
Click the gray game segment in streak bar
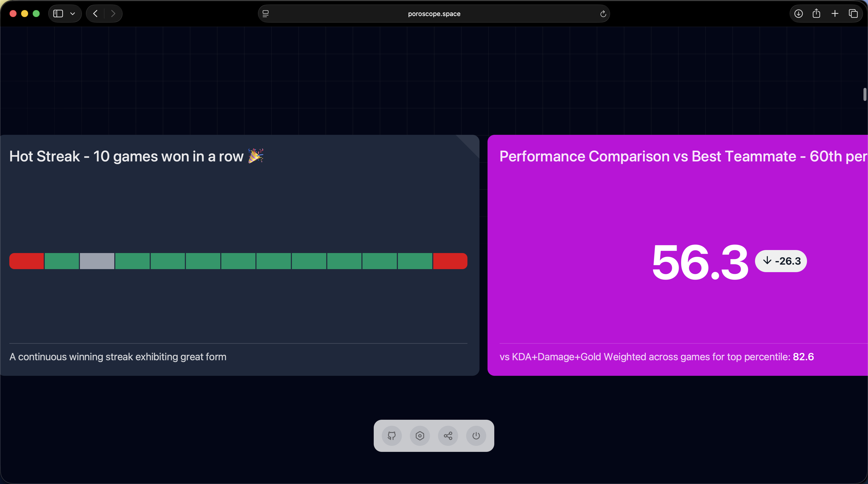pos(97,261)
